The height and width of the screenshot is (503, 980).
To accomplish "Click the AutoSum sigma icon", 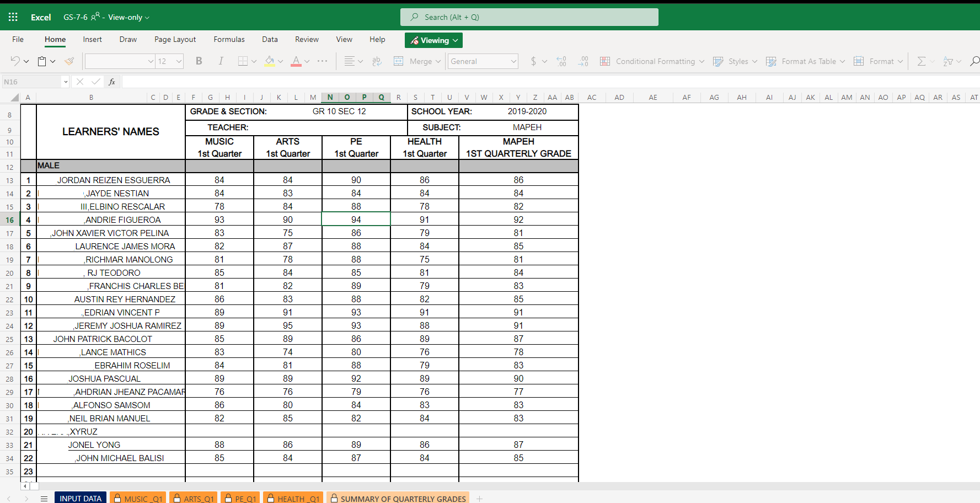I will (x=922, y=61).
